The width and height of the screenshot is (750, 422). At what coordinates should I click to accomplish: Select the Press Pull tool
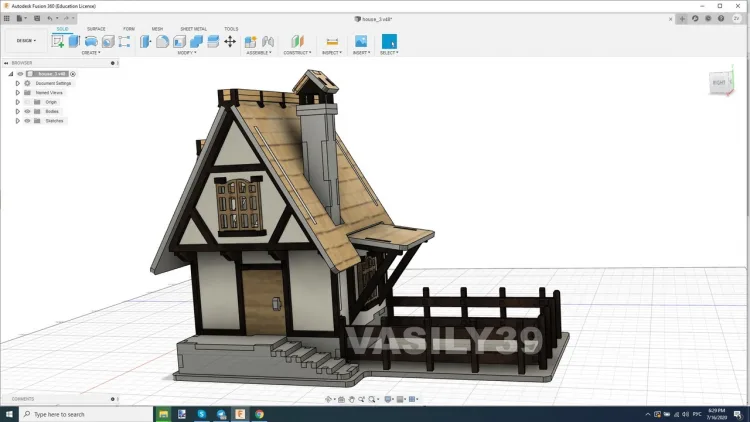145,42
